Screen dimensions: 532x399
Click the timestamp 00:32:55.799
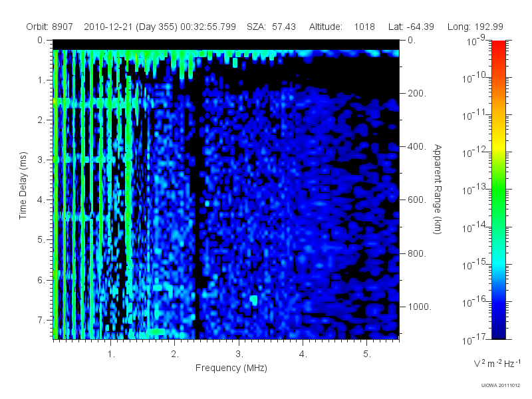pyautogui.click(x=208, y=27)
